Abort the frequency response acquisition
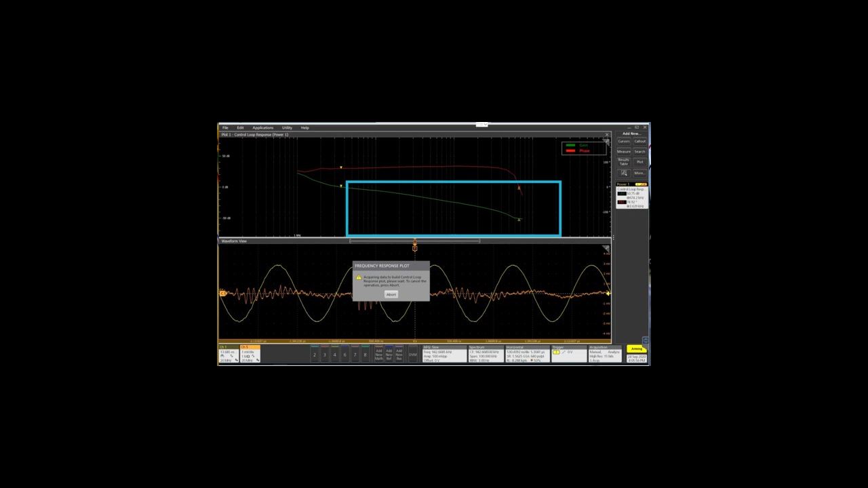 pos(391,294)
